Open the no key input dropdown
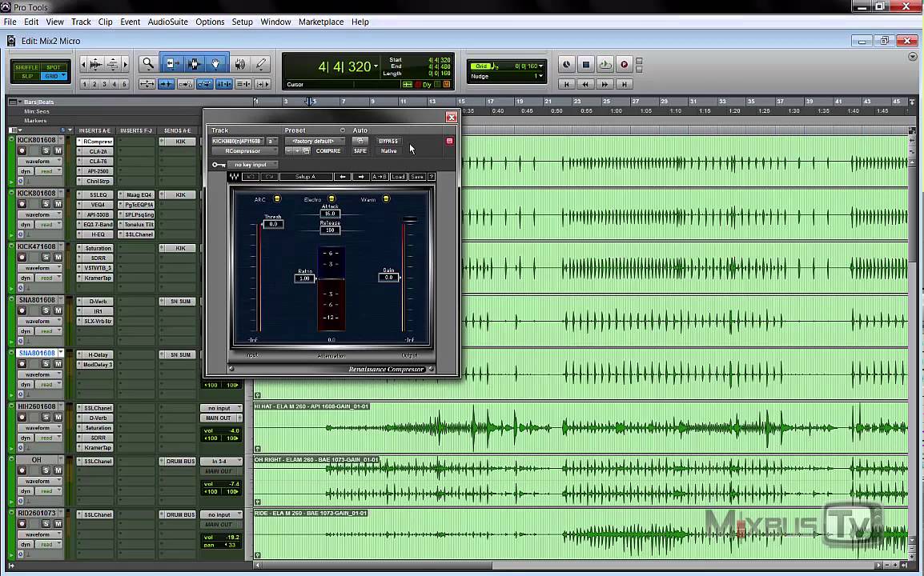 click(252, 165)
